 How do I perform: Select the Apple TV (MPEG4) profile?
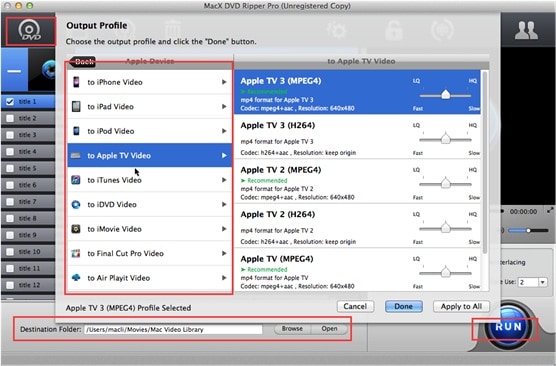click(357, 270)
